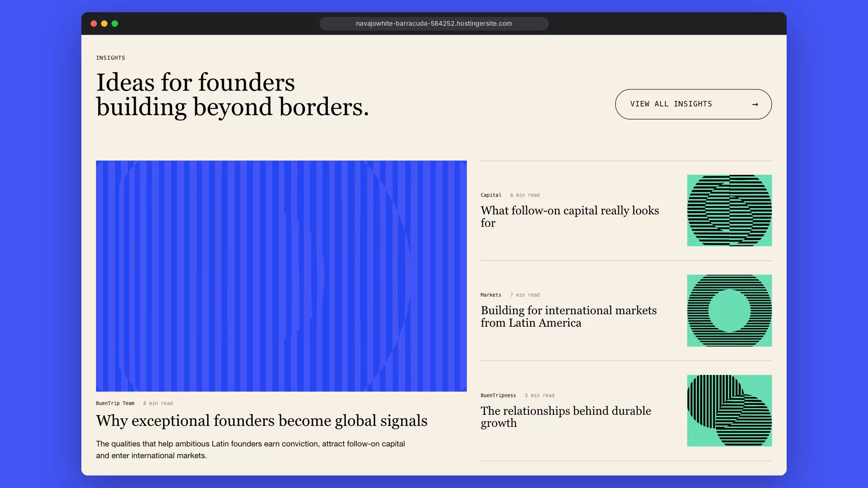The height and width of the screenshot is (488, 868).
Task: Open the blue striped featured article image
Action: [281, 276]
